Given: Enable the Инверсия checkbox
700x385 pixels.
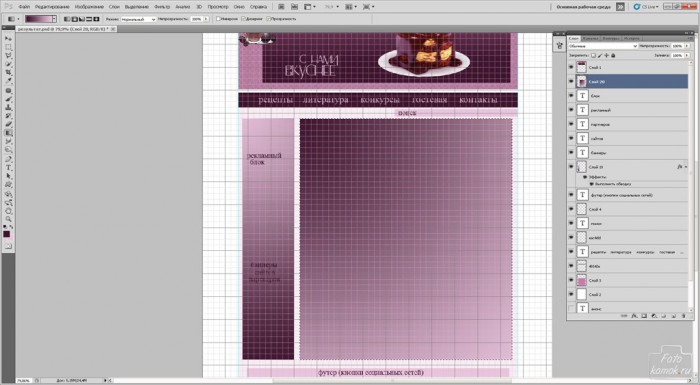Looking at the screenshot, I should [x=218, y=19].
